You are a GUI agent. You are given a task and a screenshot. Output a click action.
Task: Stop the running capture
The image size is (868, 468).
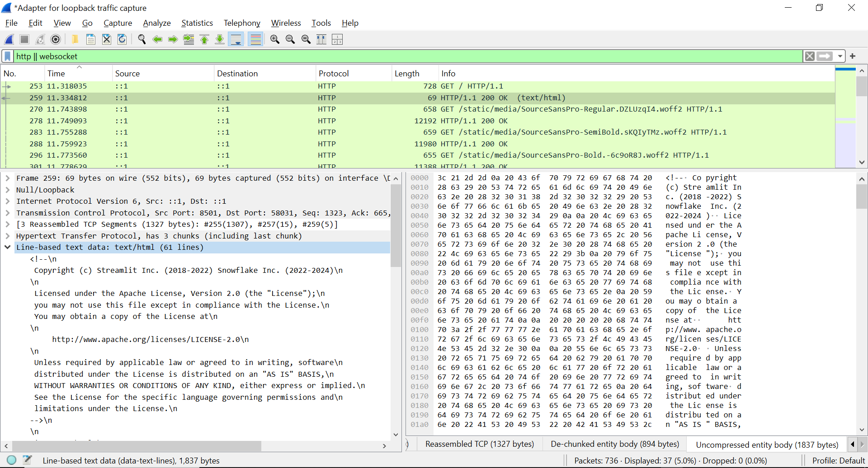(x=24, y=39)
